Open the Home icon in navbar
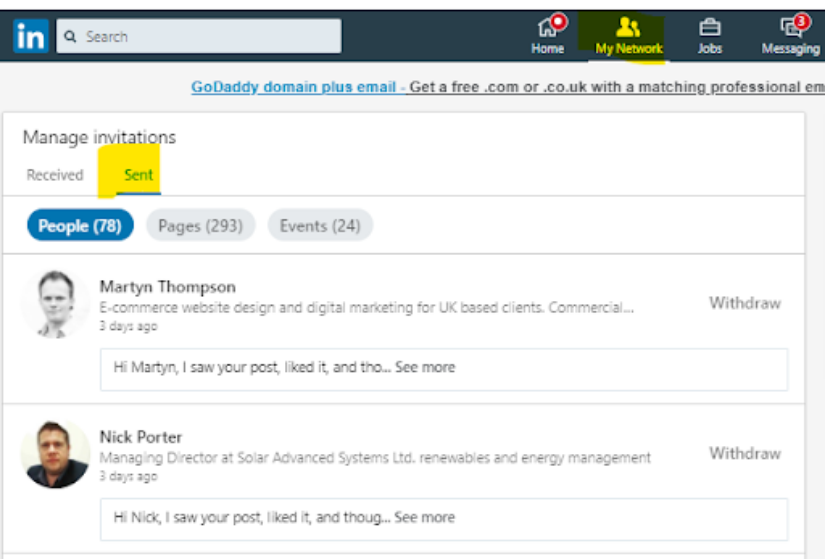The height and width of the screenshot is (559, 825). [548, 27]
